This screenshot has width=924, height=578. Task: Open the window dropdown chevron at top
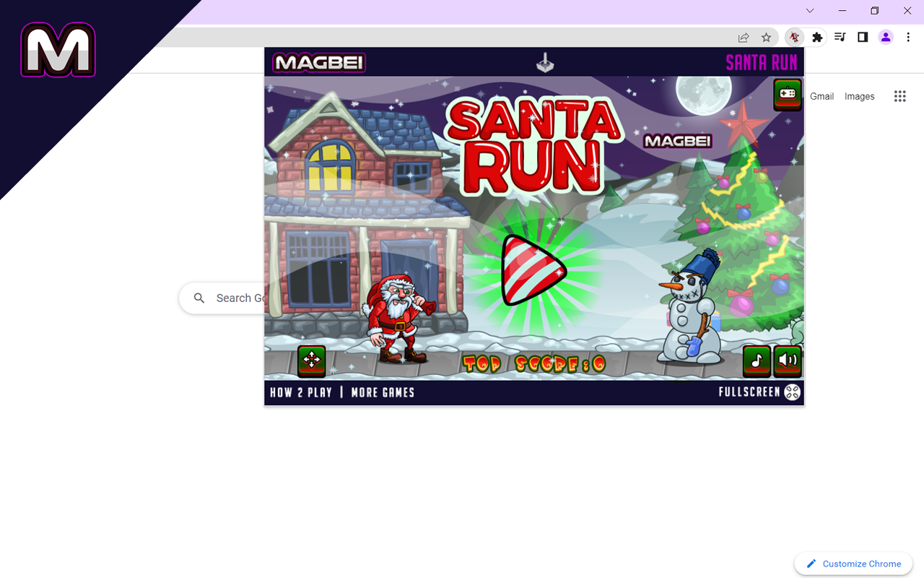tap(809, 11)
